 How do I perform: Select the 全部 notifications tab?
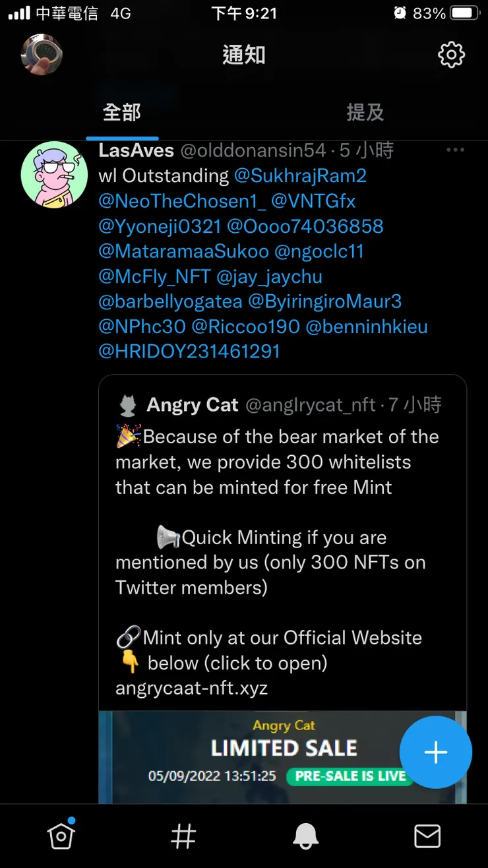[x=122, y=113]
